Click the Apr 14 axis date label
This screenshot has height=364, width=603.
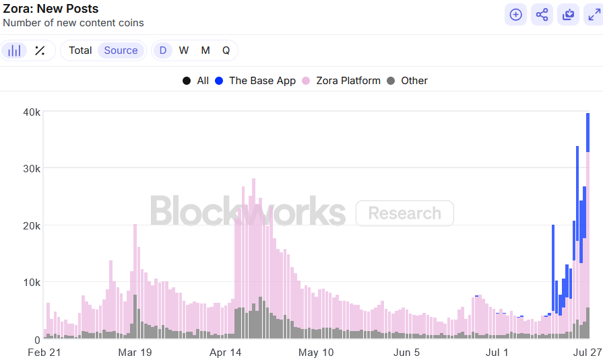(225, 353)
